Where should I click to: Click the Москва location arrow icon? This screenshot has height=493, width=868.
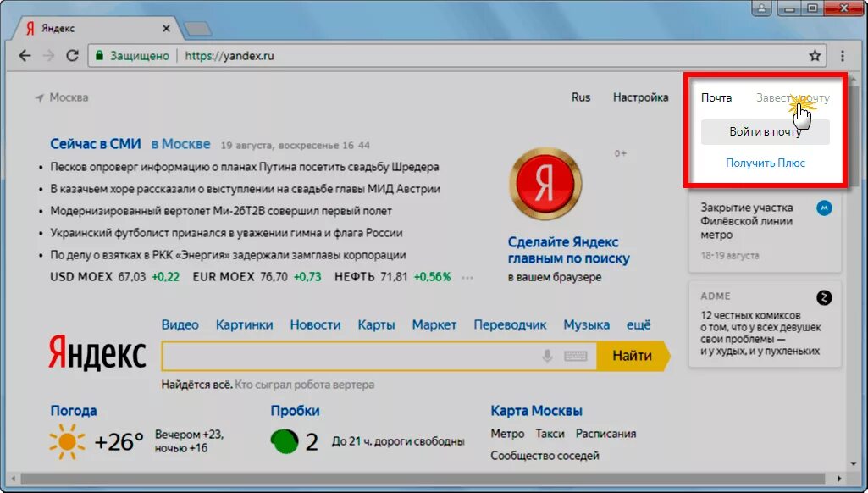(x=39, y=98)
